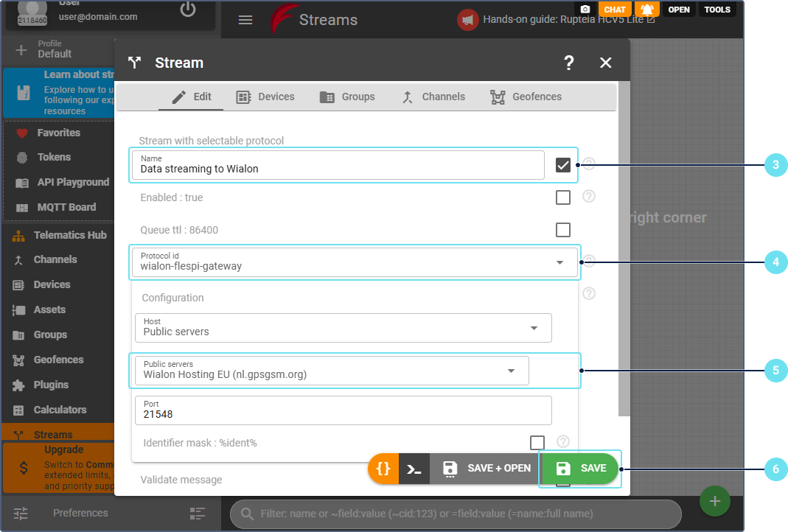The image size is (788, 532).
Task: Open Devices in the sidebar
Action: click(58, 284)
